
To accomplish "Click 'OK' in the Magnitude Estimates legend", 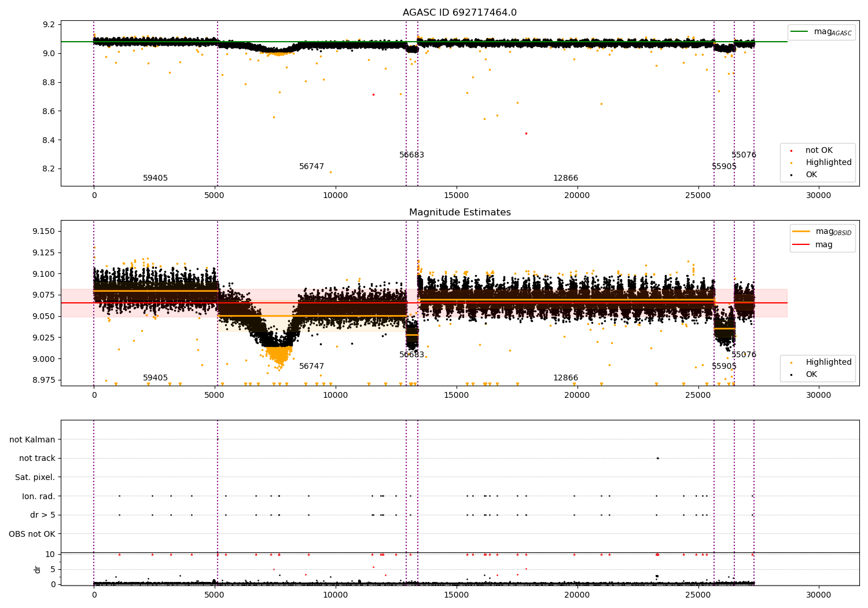I will [811, 375].
